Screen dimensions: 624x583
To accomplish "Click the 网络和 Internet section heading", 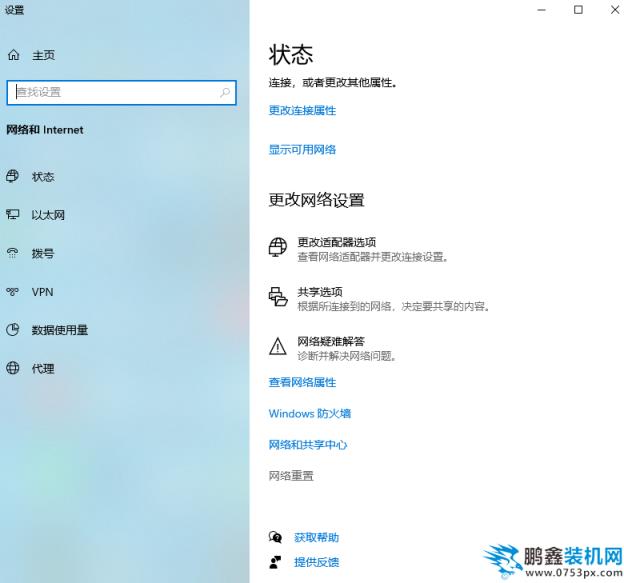I will tap(45, 130).
